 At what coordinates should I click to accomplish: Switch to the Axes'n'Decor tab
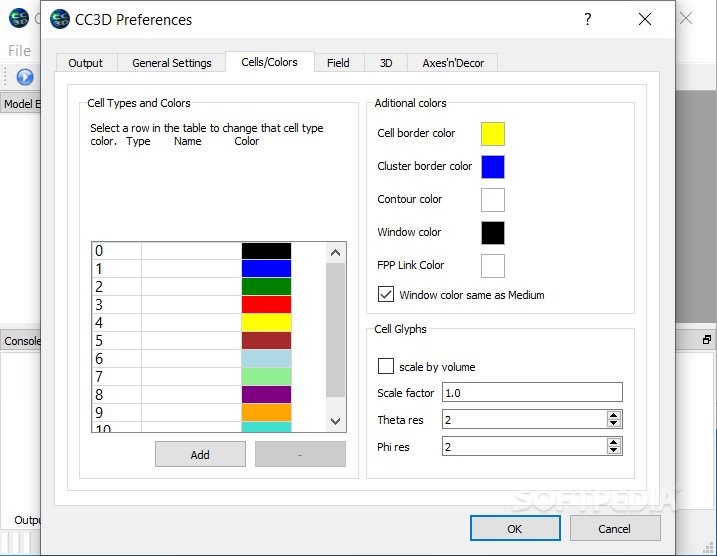tap(453, 63)
